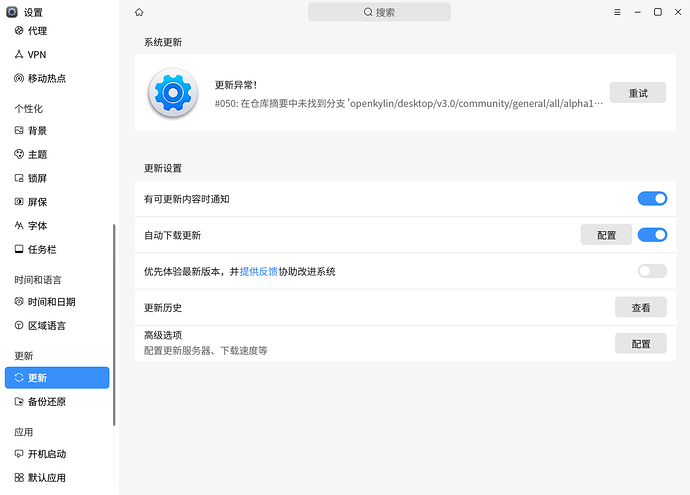Click 配置 beside auto download updates

[606, 235]
